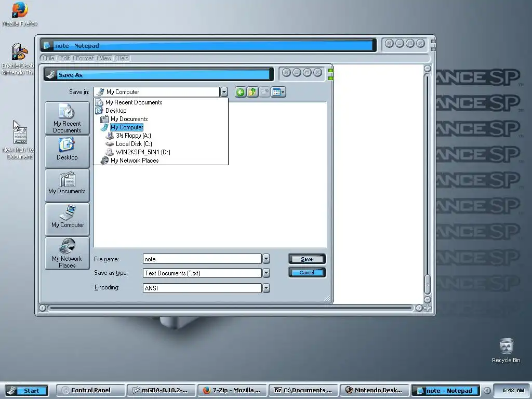Click the Cancel button
Image resolution: width=532 pixels, height=399 pixels.
pos(307,272)
